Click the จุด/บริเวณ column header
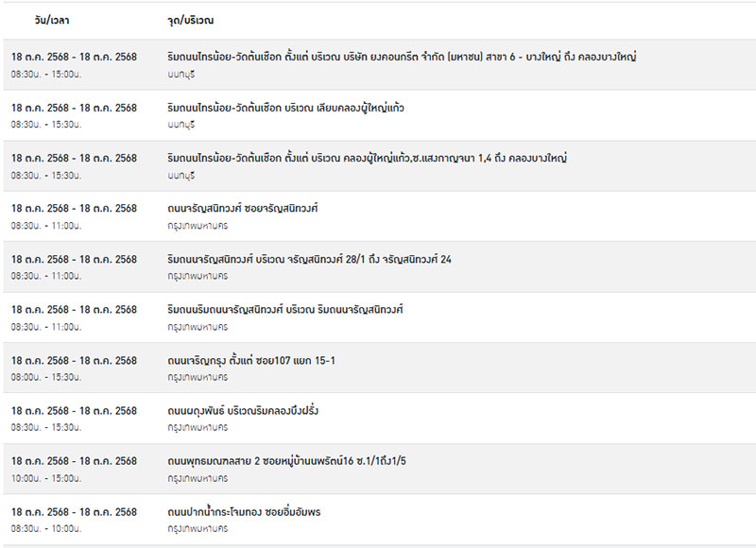Screen dimensions: 756x548 coord(190,20)
